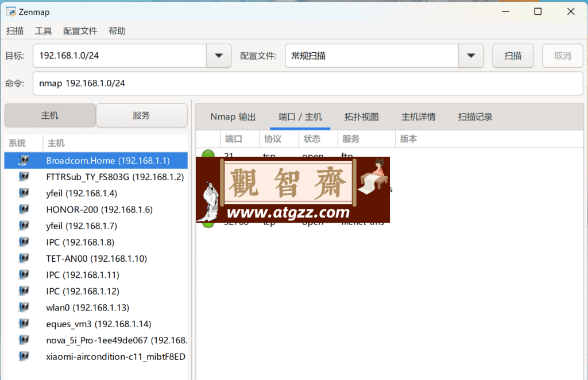Click the target field containing 192.168.1.0/24
The image size is (588, 380).
[x=119, y=56]
